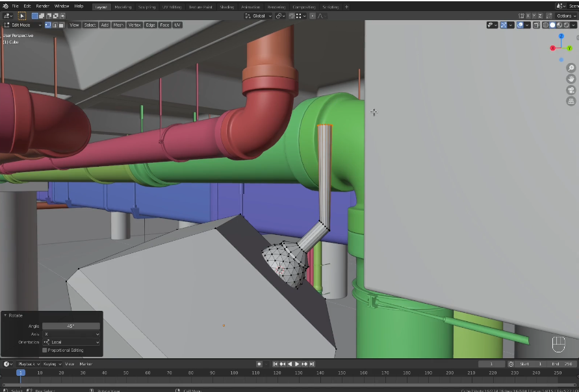Jump to the timeline end frame

tap(312, 364)
